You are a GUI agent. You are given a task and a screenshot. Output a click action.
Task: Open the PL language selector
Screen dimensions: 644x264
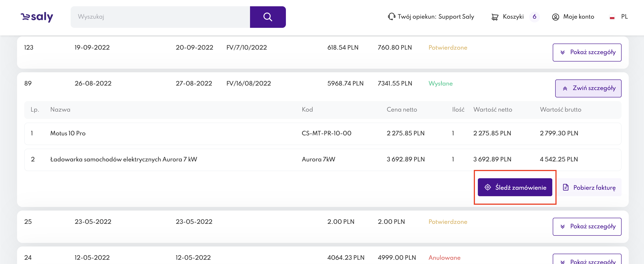pyautogui.click(x=624, y=17)
